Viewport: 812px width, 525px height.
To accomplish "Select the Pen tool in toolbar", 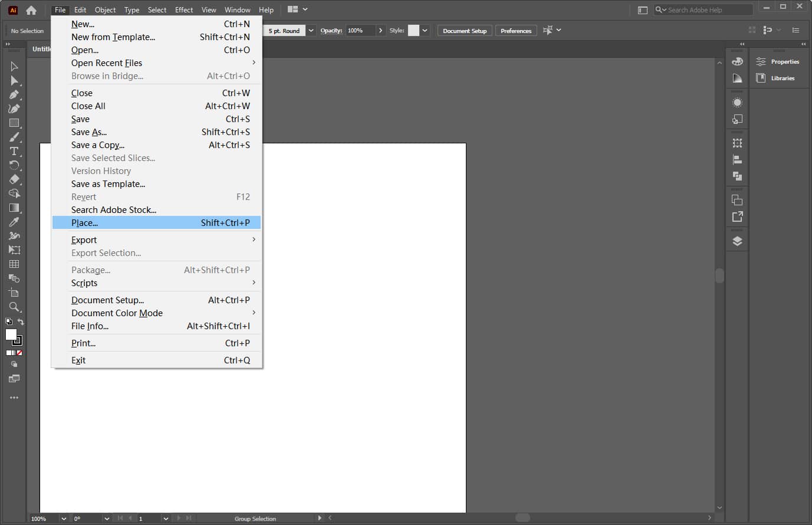I will coord(14,94).
